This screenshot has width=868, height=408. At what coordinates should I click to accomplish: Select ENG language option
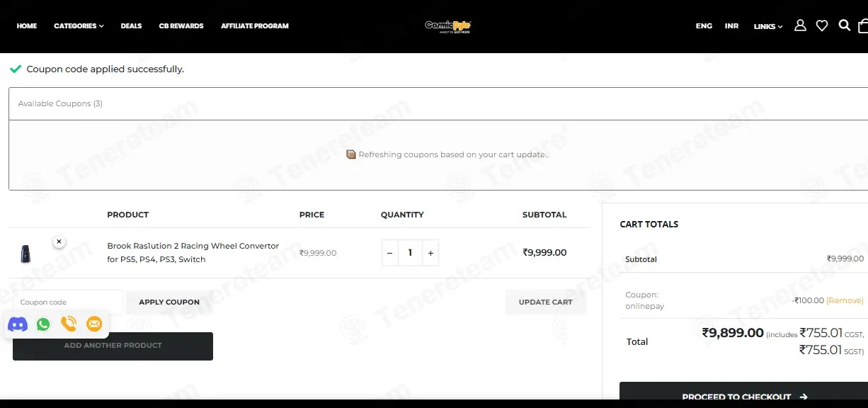pyautogui.click(x=704, y=26)
